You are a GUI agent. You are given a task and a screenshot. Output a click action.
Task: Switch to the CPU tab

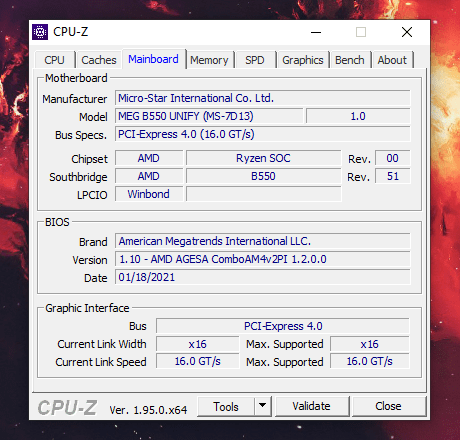(54, 60)
